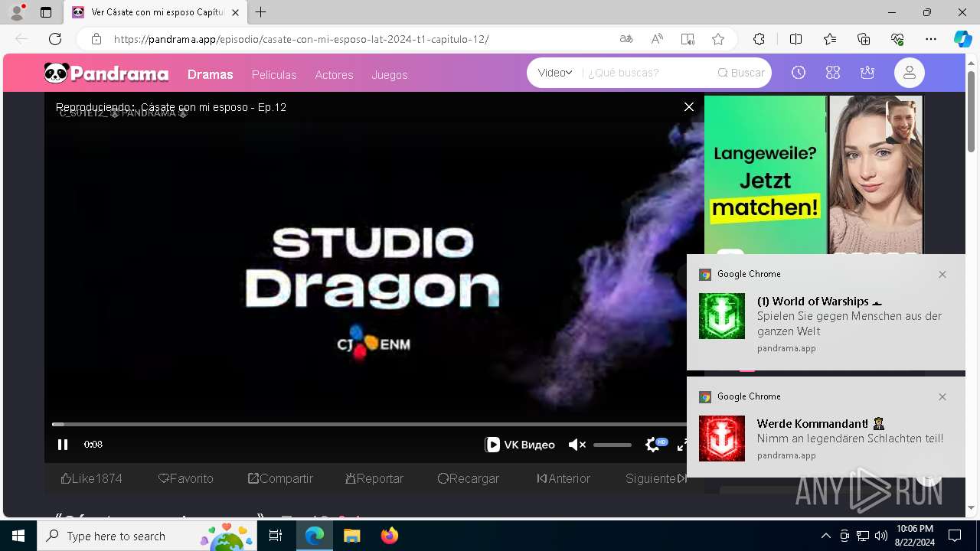Share the episode with Compartir

pos(280,478)
